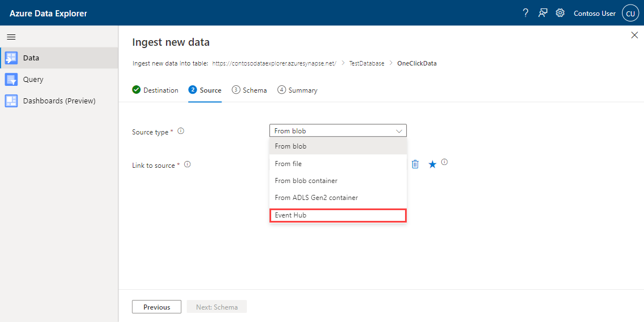Click the blue star favorite icon
This screenshot has height=322, width=644.
point(432,164)
